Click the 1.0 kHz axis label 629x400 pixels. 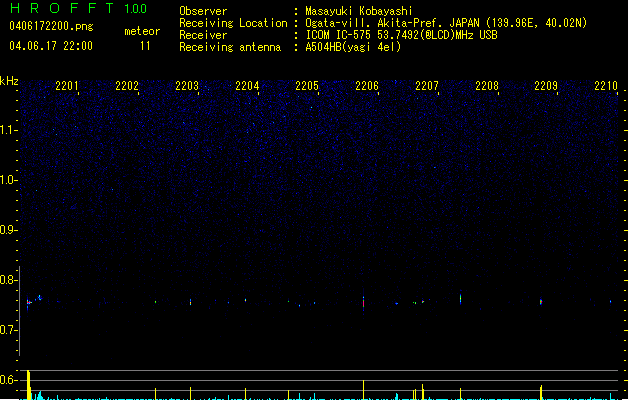tap(8, 180)
